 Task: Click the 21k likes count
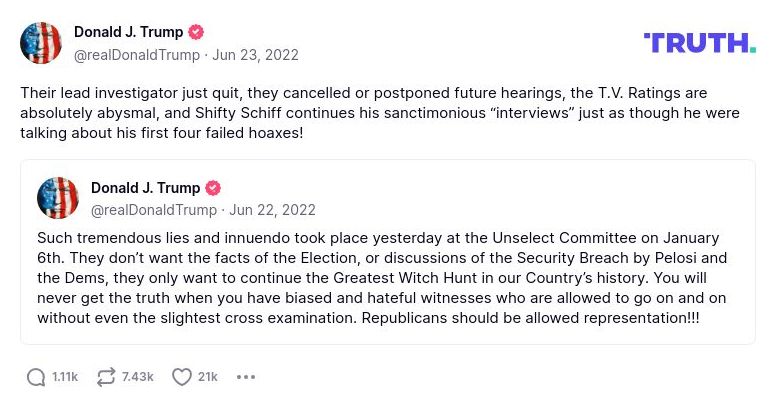point(208,377)
